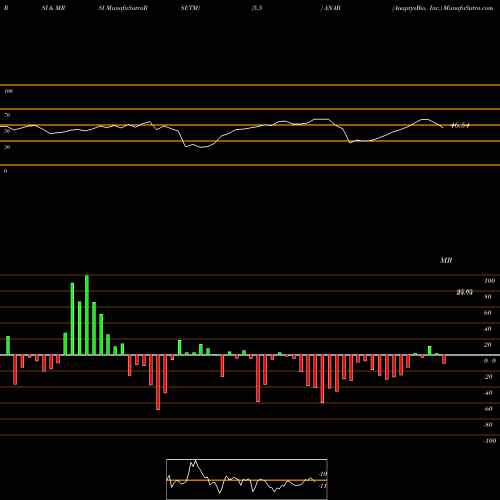
Task: Click the '-10' label in the mini chart
Action: (322, 474)
